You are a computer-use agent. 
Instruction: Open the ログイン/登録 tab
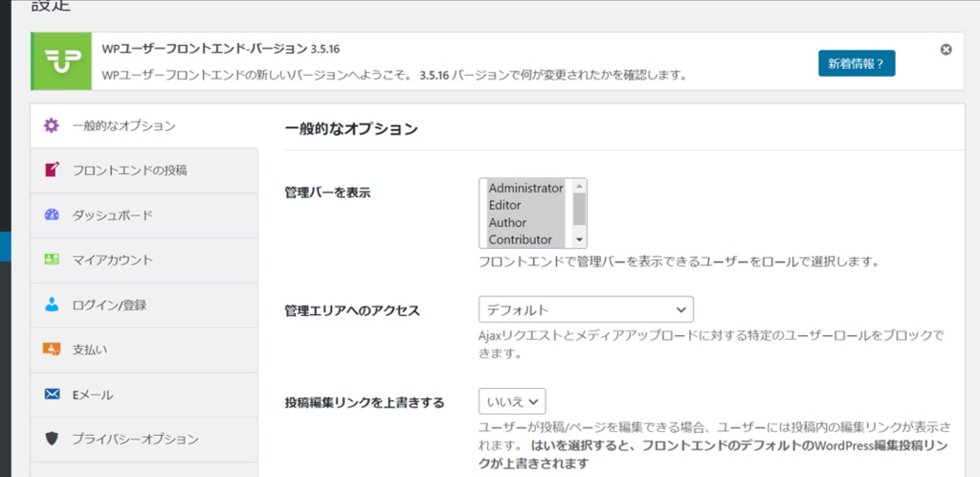(x=145, y=306)
